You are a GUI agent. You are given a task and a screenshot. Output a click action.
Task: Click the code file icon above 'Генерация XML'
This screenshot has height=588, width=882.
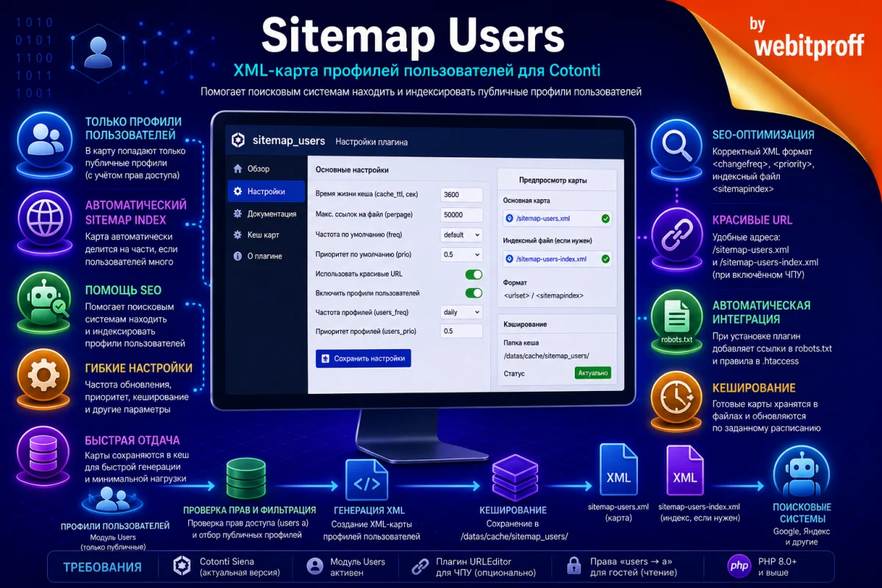pyautogui.click(x=367, y=481)
